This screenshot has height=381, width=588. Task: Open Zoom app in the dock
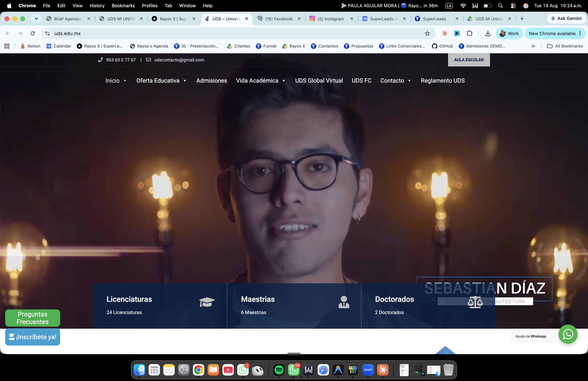coord(368,370)
